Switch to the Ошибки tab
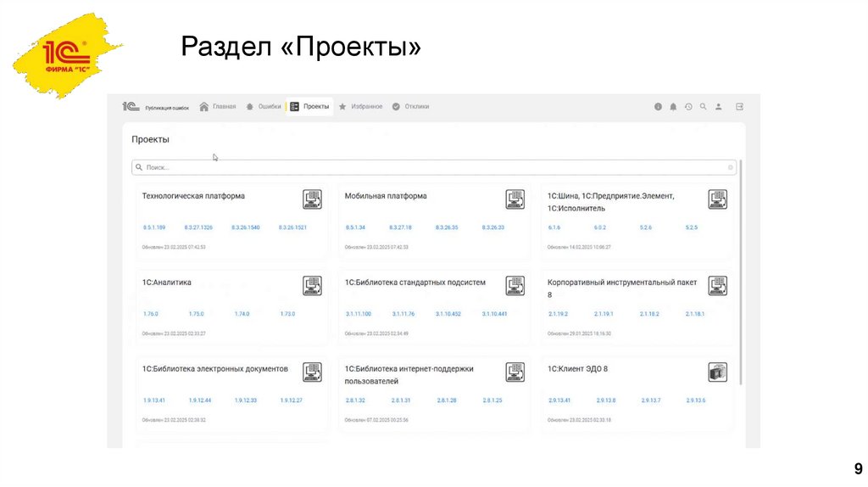This screenshot has width=868, height=487. [x=264, y=106]
